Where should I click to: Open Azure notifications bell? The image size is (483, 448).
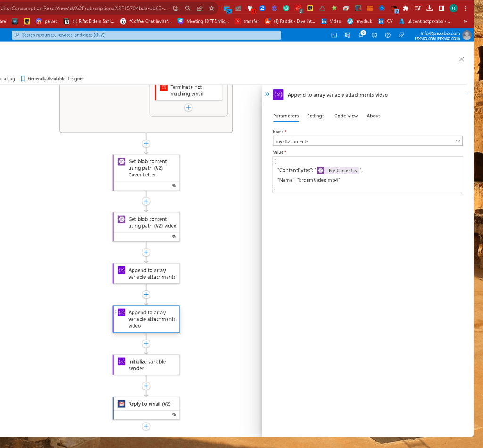coord(361,35)
